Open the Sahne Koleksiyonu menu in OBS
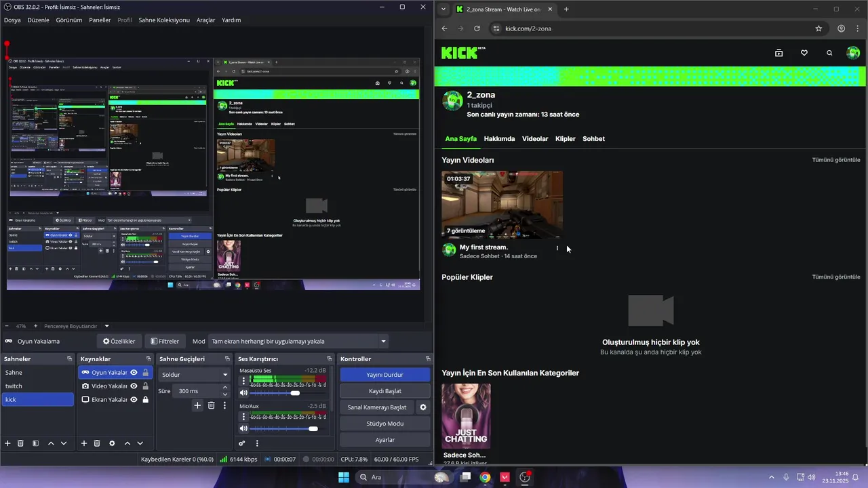 (x=164, y=20)
